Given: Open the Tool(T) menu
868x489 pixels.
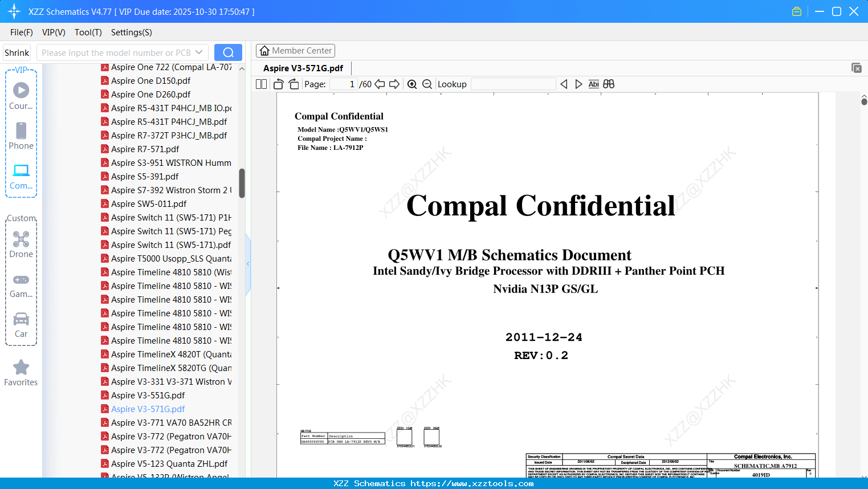Looking at the screenshot, I should pos(88,32).
